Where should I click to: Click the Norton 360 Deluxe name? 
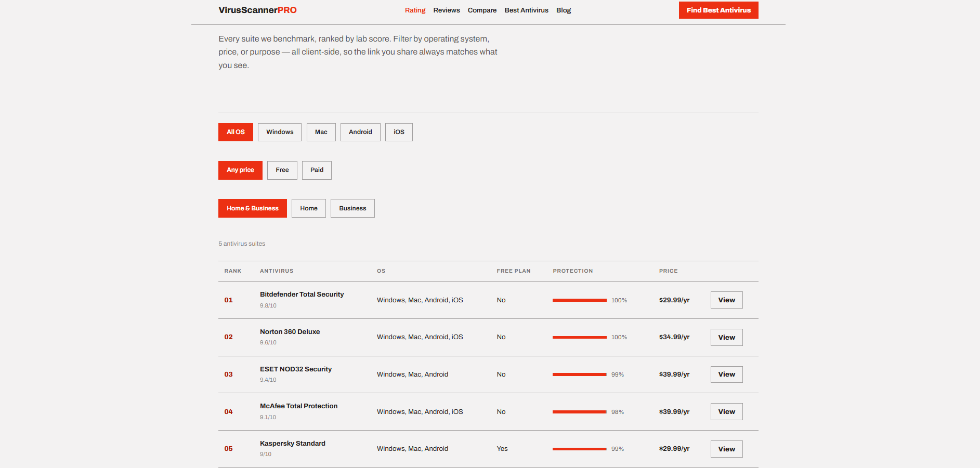(x=290, y=332)
